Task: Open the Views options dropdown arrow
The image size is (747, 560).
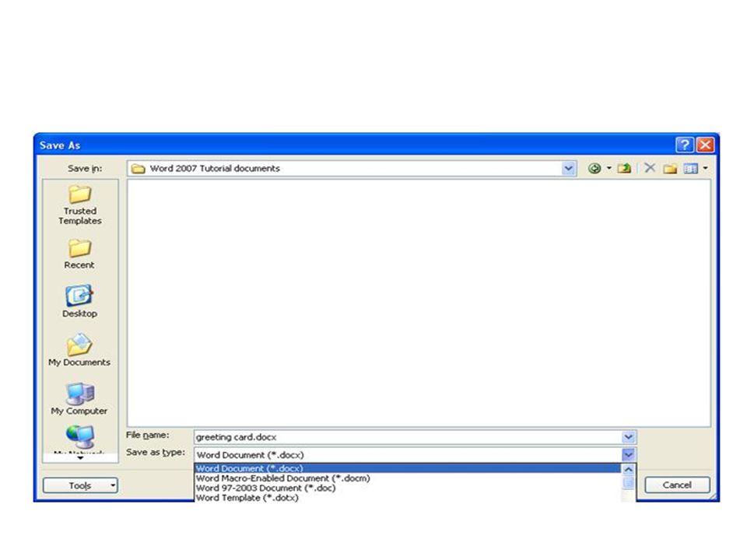Action: pos(705,168)
